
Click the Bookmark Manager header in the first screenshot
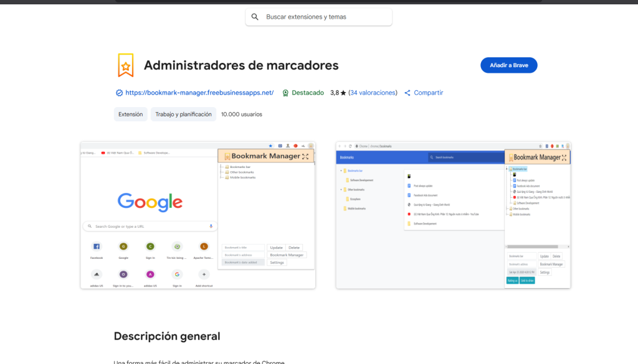tap(266, 156)
